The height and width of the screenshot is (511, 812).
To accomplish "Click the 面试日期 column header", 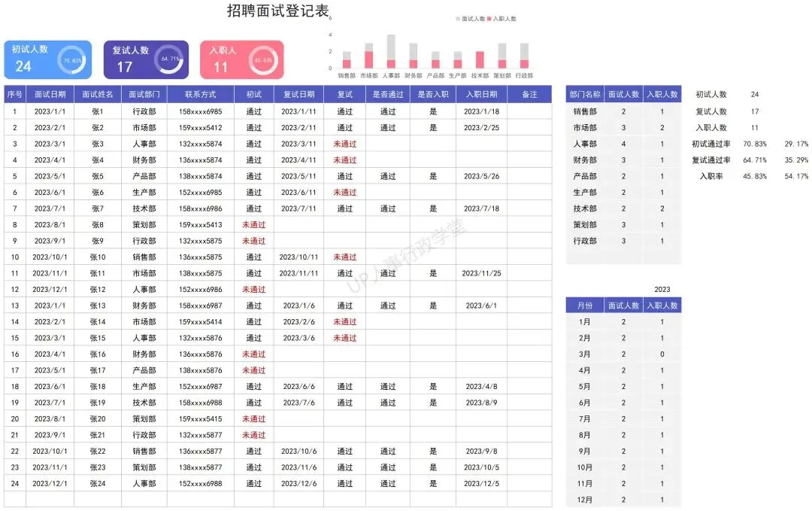I will click(x=50, y=94).
